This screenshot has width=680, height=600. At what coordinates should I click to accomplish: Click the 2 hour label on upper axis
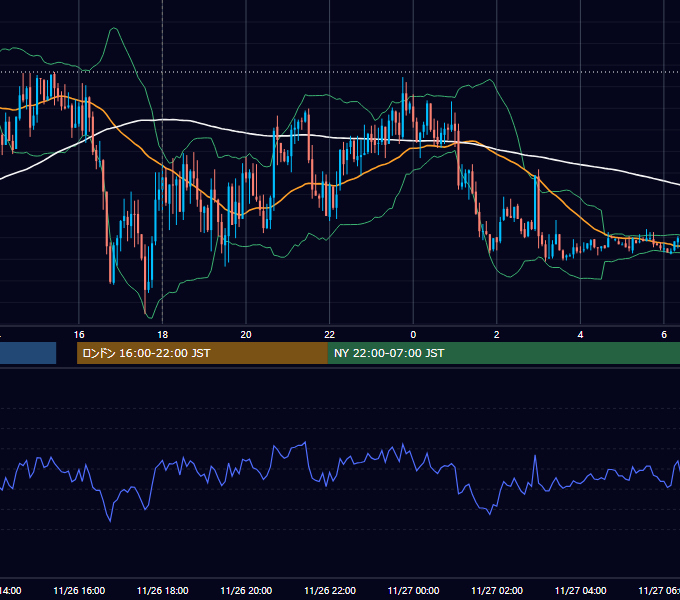(497, 335)
